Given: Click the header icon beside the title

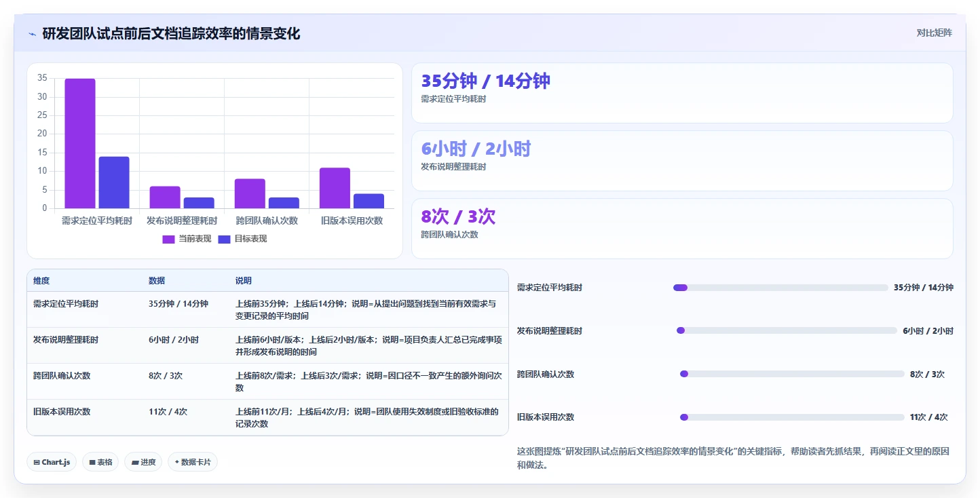Looking at the screenshot, I should pyautogui.click(x=32, y=34).
